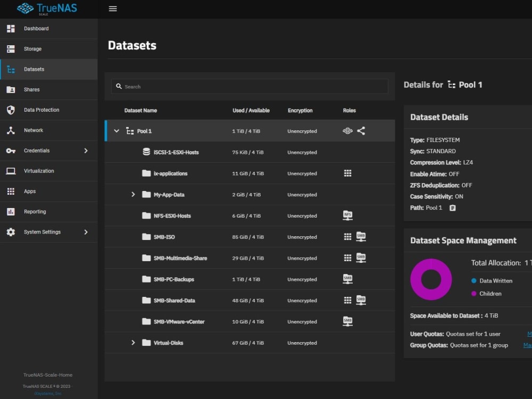Viewport: 532px width, 399px height.
Task: Expand the Credentials submenu chevron
Action: point(86,151)
